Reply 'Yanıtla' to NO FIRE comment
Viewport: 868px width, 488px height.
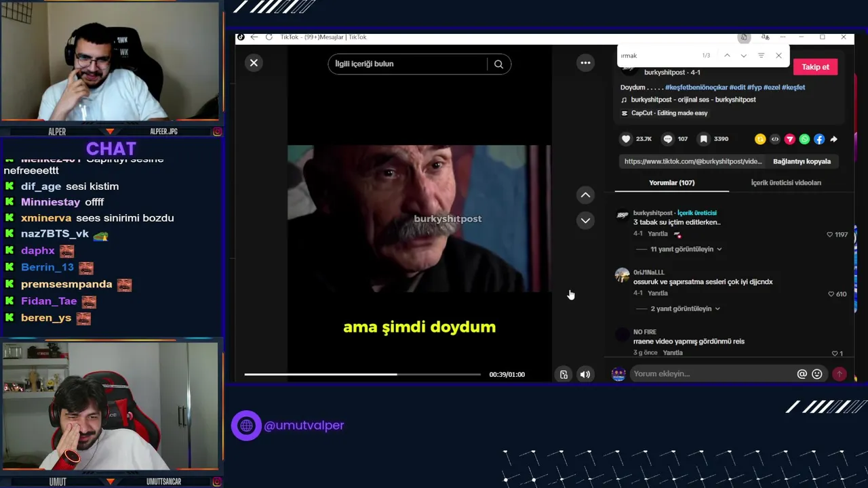pyautogui.click(x=673, y=353)
